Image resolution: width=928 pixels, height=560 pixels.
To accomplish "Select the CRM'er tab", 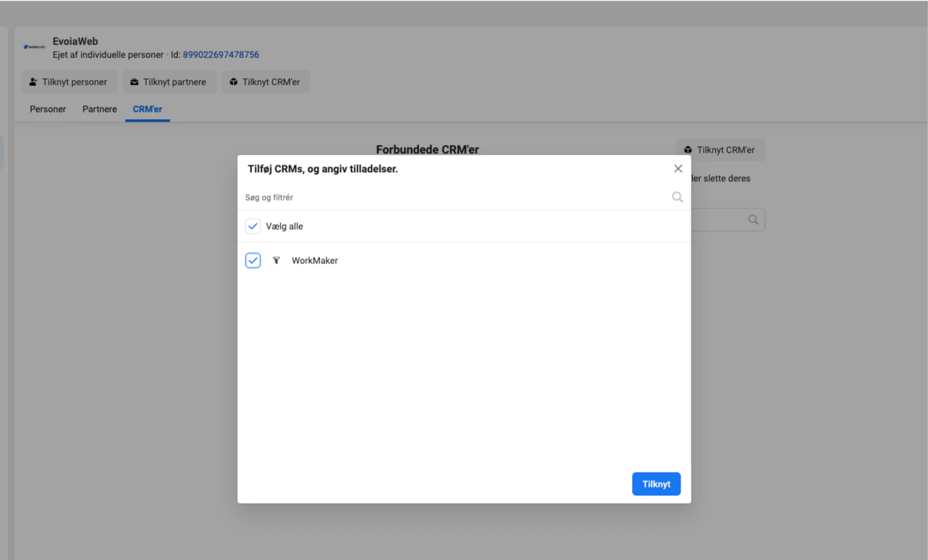I will (x=148, y=109).
